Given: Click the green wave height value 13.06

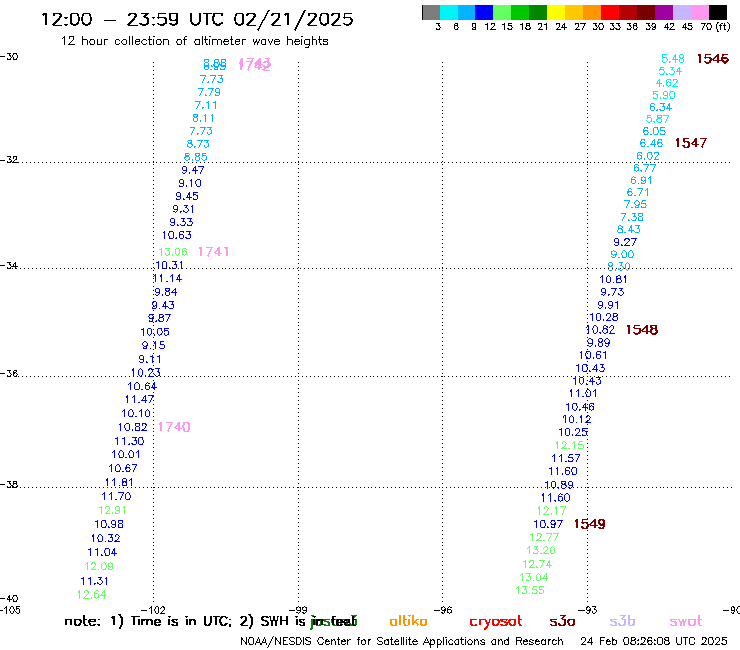Looking at the screenshot, I should tap(173, 252).
